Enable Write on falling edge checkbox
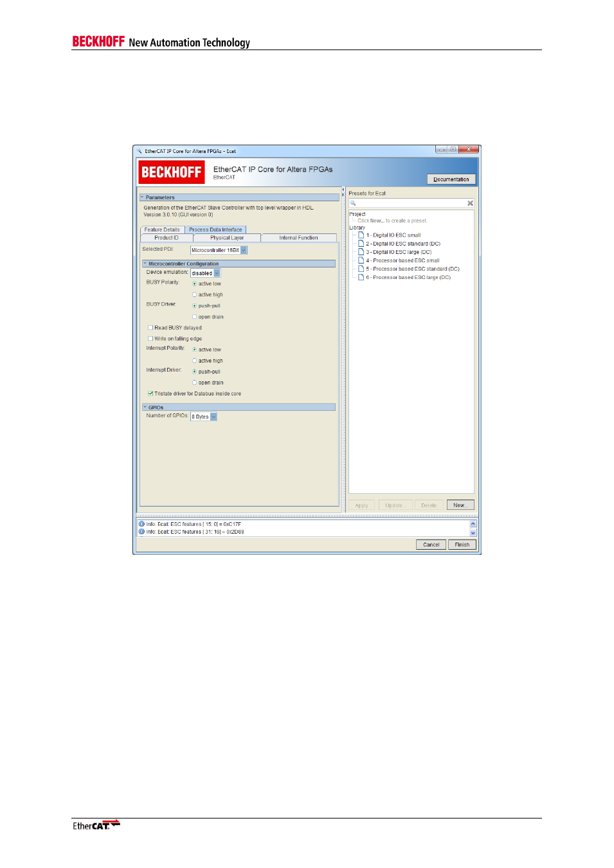The height and width of the screenshot is (868, 614). point(150,339)
